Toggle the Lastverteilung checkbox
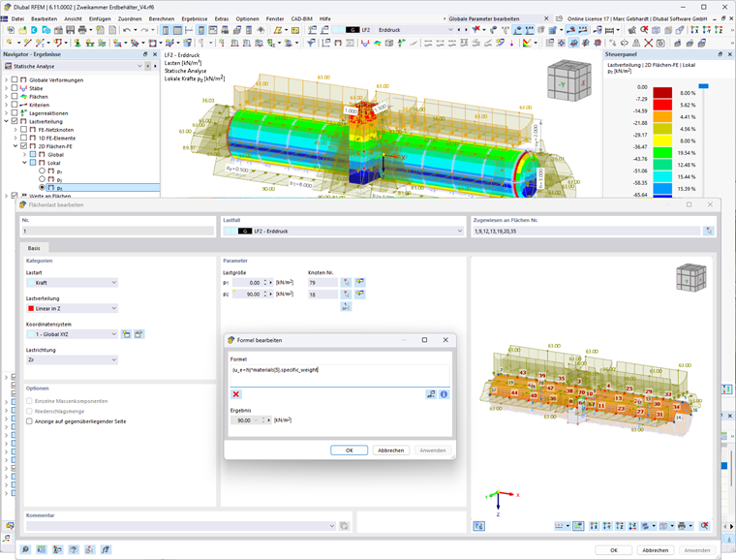 coord(15,121)
